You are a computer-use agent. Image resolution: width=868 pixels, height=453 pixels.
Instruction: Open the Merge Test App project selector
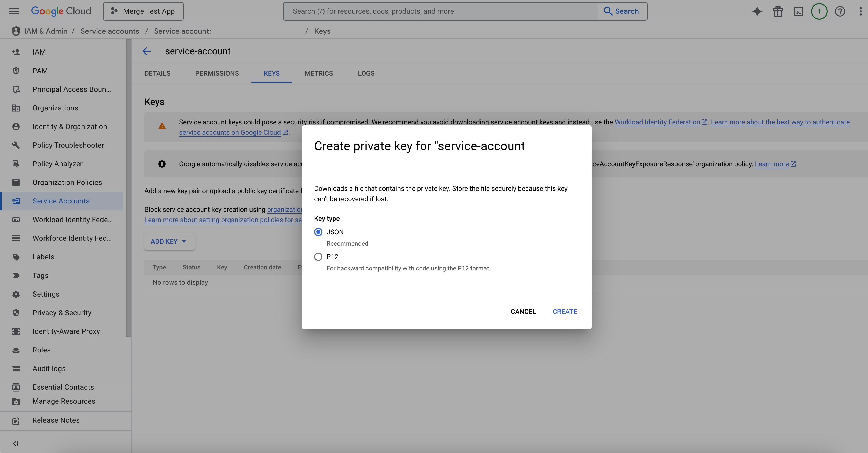tap(143, 11)
